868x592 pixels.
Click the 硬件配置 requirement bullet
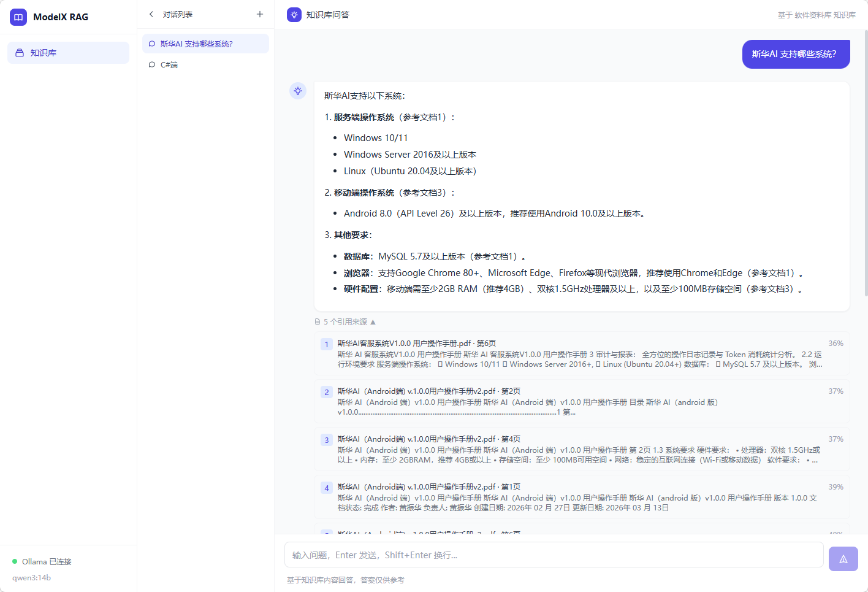(573, 289)
